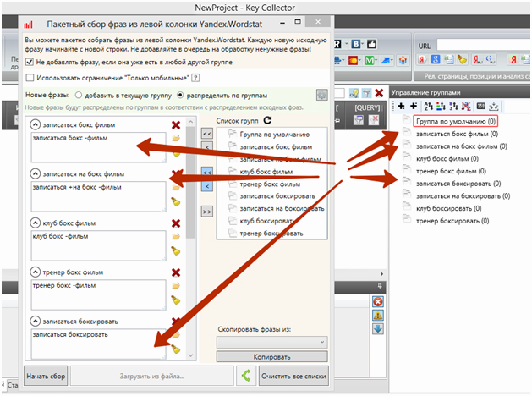532x396 pixels.
Task: Clear 'клуб бокс фильм' block with broom
Action: [x=176, y=251]
